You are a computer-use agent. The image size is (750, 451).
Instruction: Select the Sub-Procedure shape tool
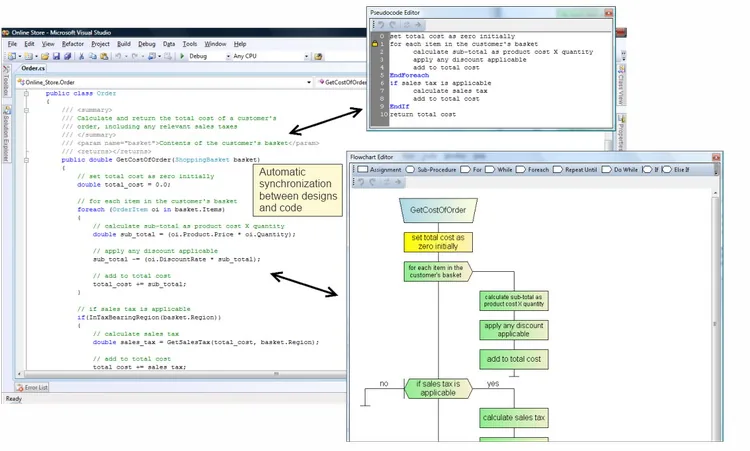tap(431, 170)
